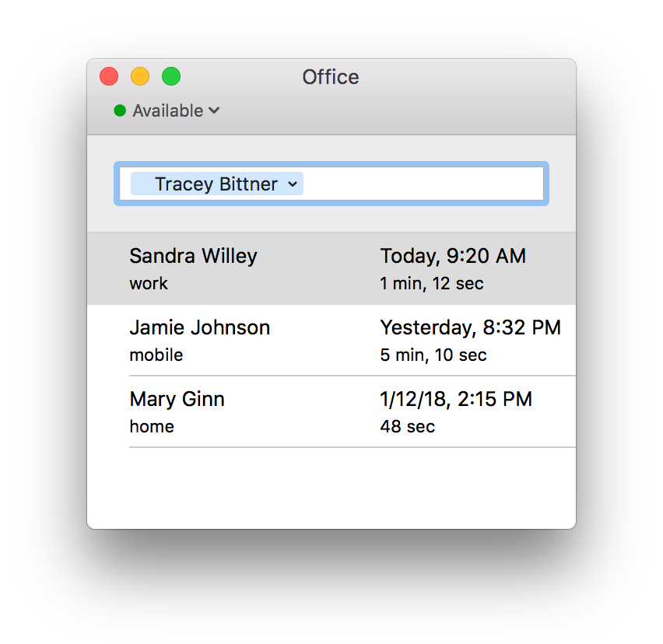Screen dimensions: 663x644
Task: Click the 'home' label under Mary Ginn
Action: 152,426
